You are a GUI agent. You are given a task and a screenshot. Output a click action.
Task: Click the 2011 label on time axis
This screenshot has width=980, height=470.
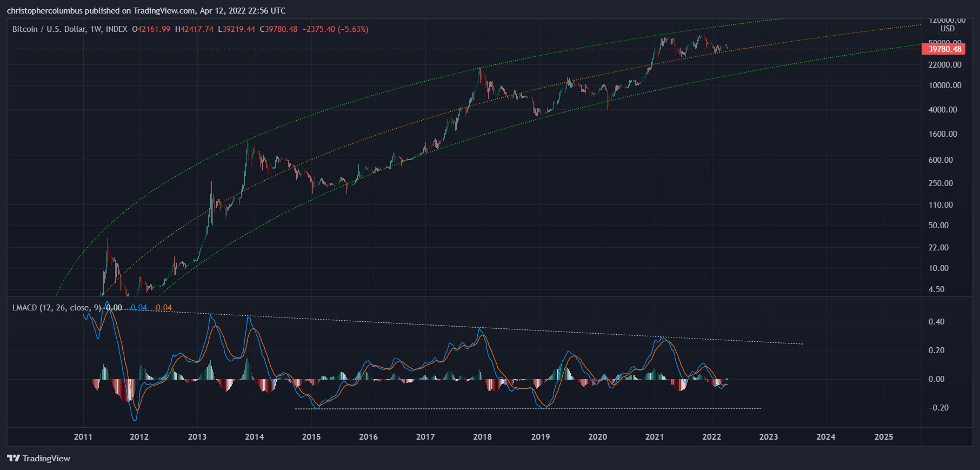[83, 437]
